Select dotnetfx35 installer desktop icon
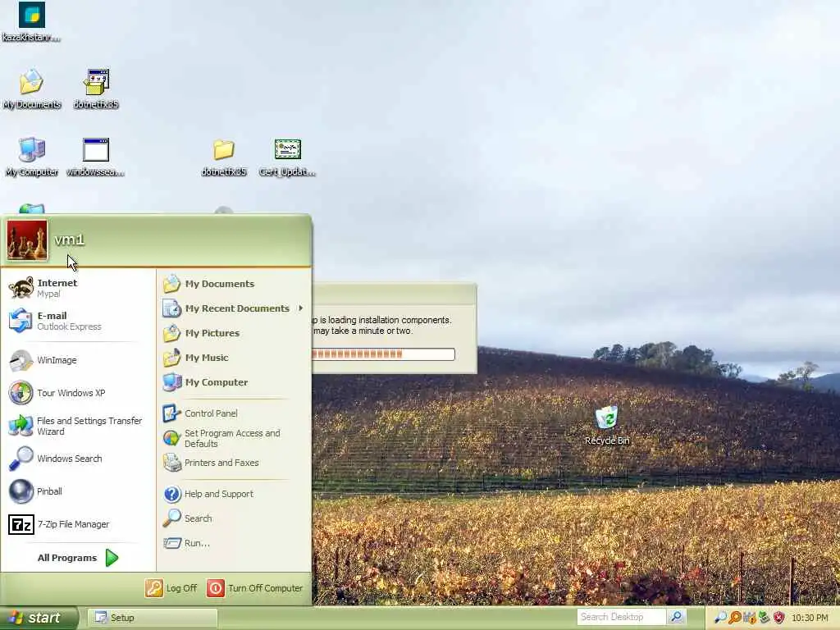 (96, 89)
